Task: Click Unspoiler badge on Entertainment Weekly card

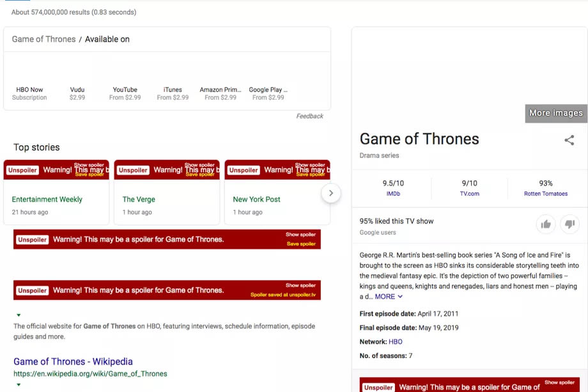Action: click(22, 170)
